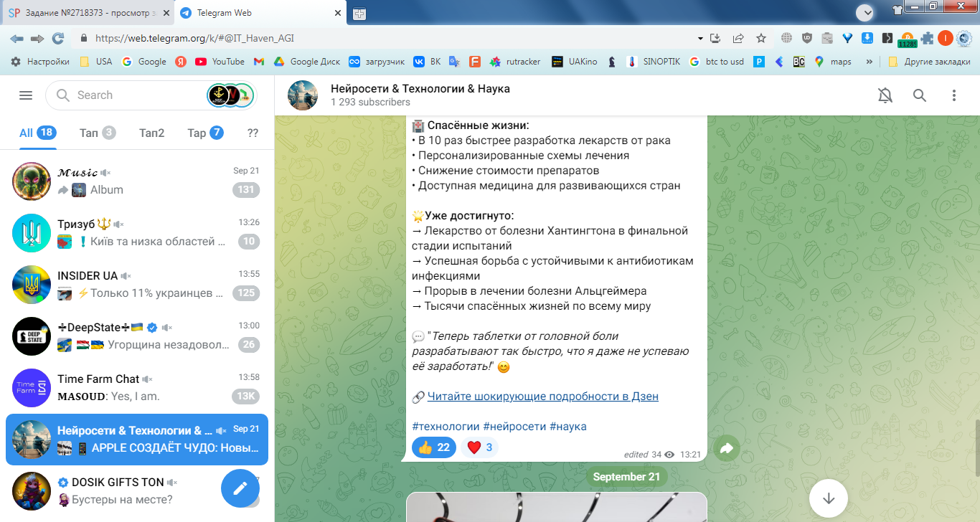Reload the page with refresh icon
This screenshot has height=522, width=980.
coord(58,38)
